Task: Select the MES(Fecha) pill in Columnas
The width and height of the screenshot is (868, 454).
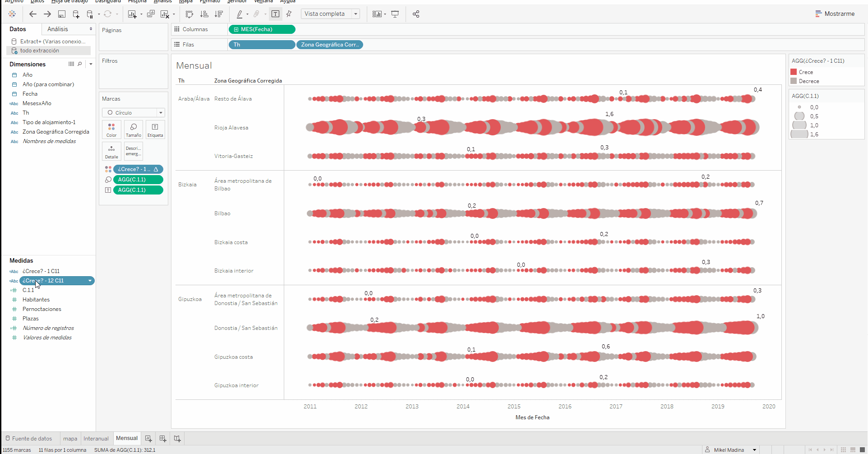Action: 262,29
